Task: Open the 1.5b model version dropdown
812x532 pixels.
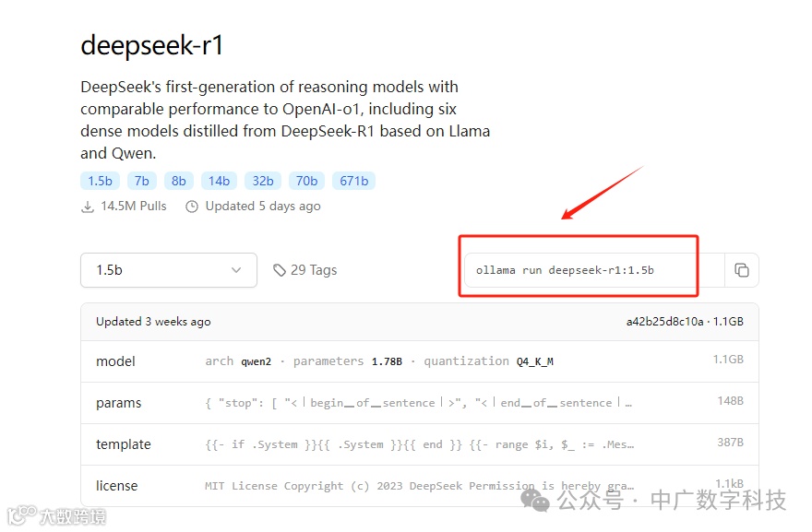Action: click(x=169, y=270)
